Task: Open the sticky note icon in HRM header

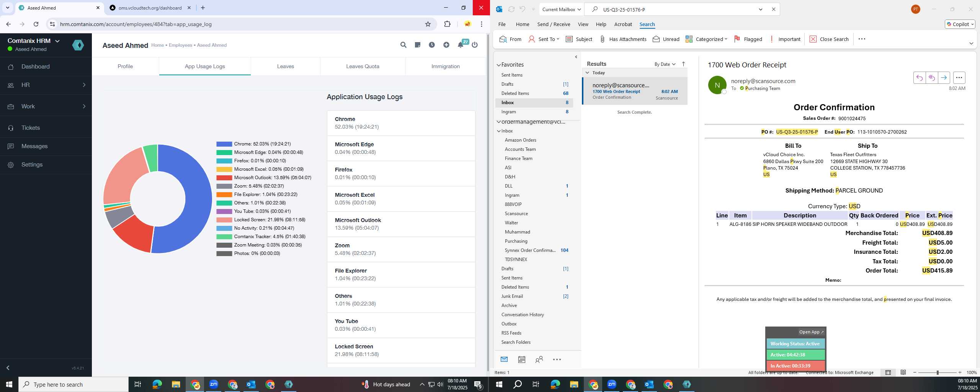Action: 418,45
